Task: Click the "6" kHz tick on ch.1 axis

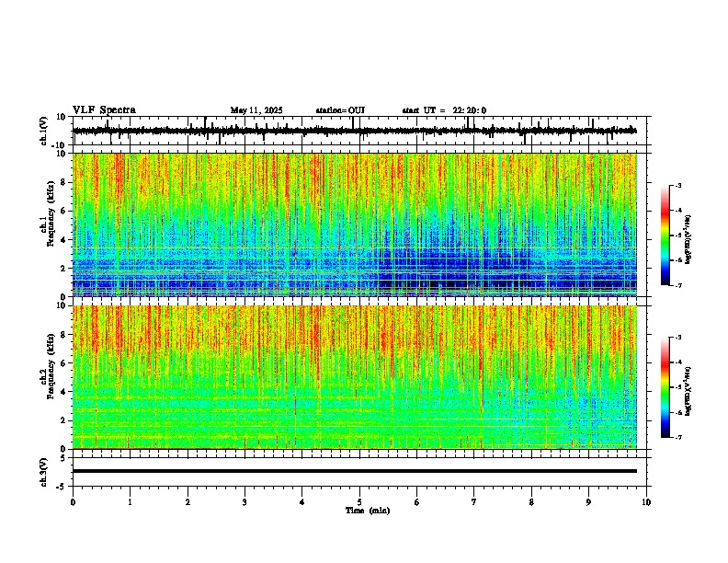Action: click(63, 212)
